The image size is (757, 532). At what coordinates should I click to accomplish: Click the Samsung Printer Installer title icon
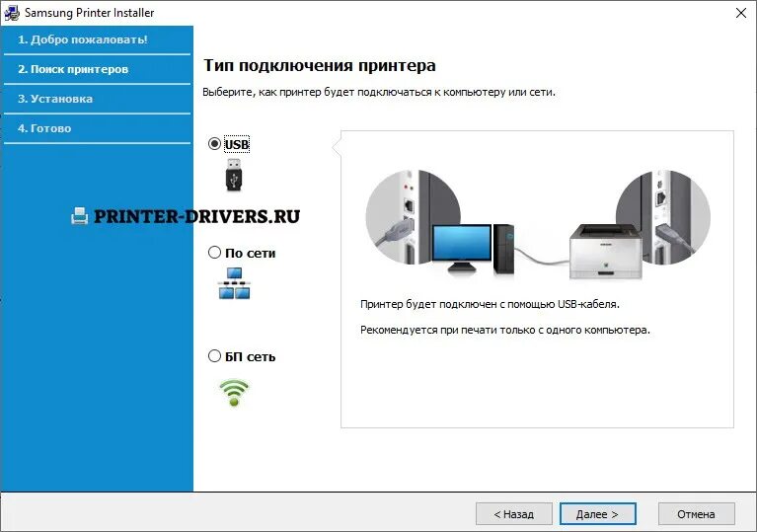[x=11, y=13]
